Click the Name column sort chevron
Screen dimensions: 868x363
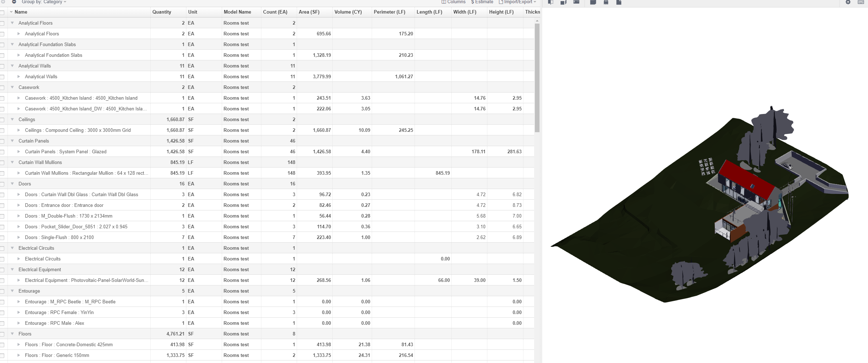coord(11,12)
